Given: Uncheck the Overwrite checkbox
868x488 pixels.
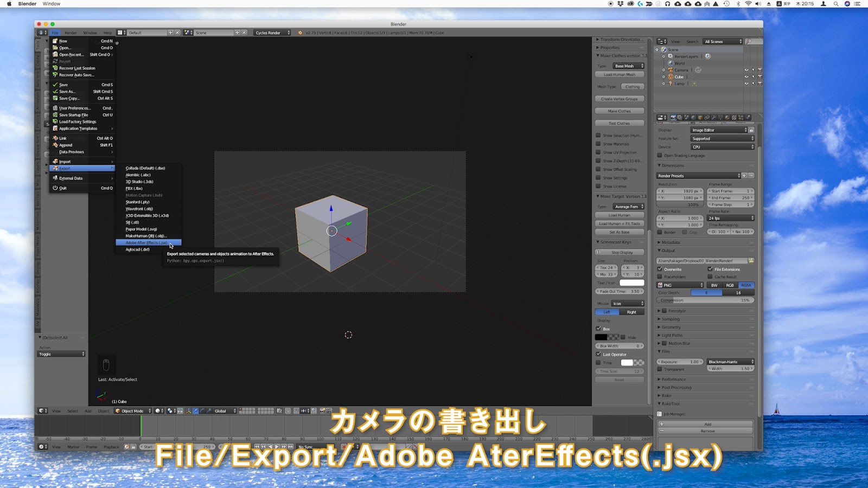Looking at the screenshot, I should [660, 269].
